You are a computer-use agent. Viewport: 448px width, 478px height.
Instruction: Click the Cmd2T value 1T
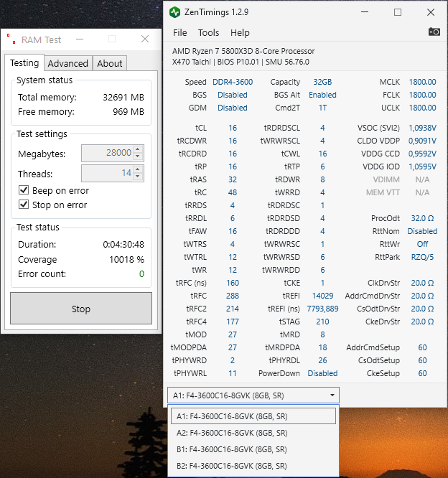tap(322, 108)
